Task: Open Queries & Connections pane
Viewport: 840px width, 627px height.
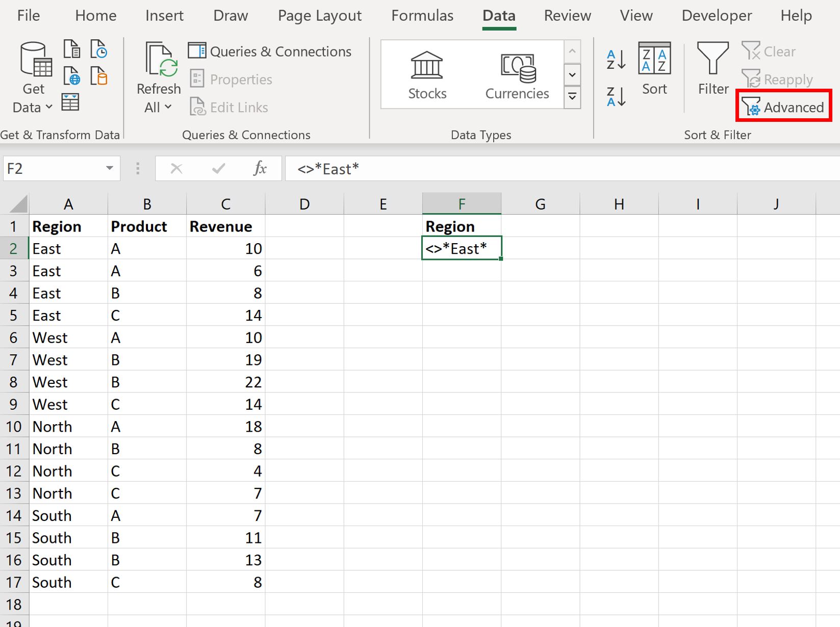Action: pyautogui.click(x=269, y=51)
